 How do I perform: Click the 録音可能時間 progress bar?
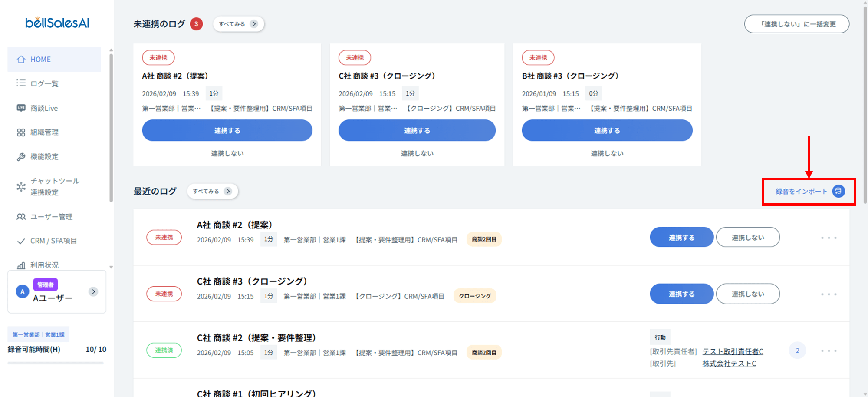pyautogui.click(x=56, y=363)
